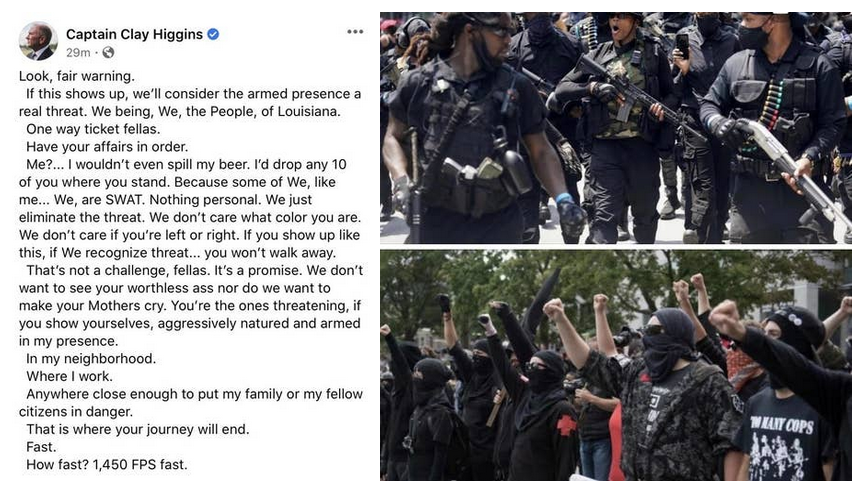
Task: Click the 'One way ticket fellas.' line
Action: coord(93,129)
